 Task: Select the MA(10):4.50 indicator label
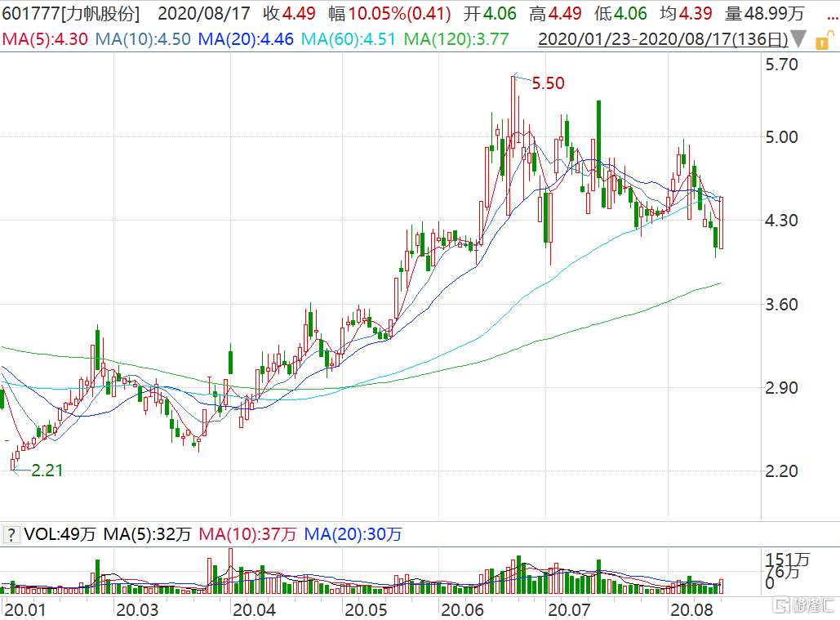tap(143, 39)
